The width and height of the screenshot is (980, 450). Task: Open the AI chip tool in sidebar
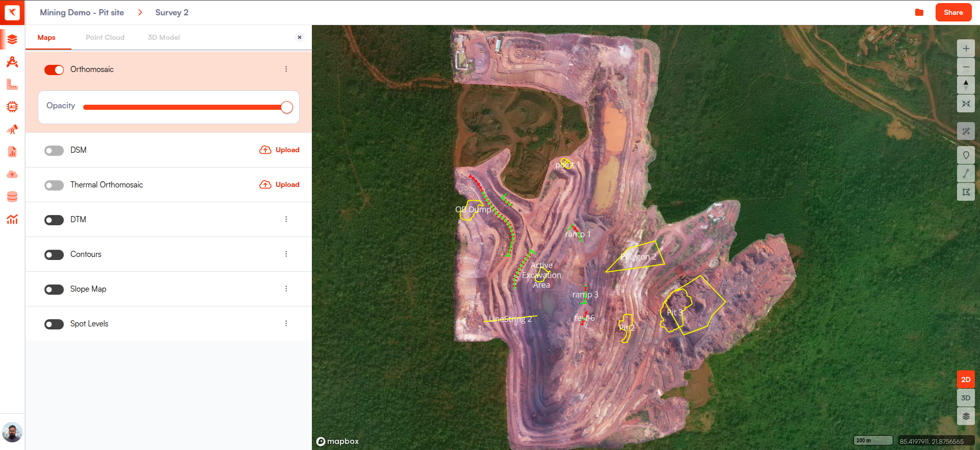(x=12, y=107)
